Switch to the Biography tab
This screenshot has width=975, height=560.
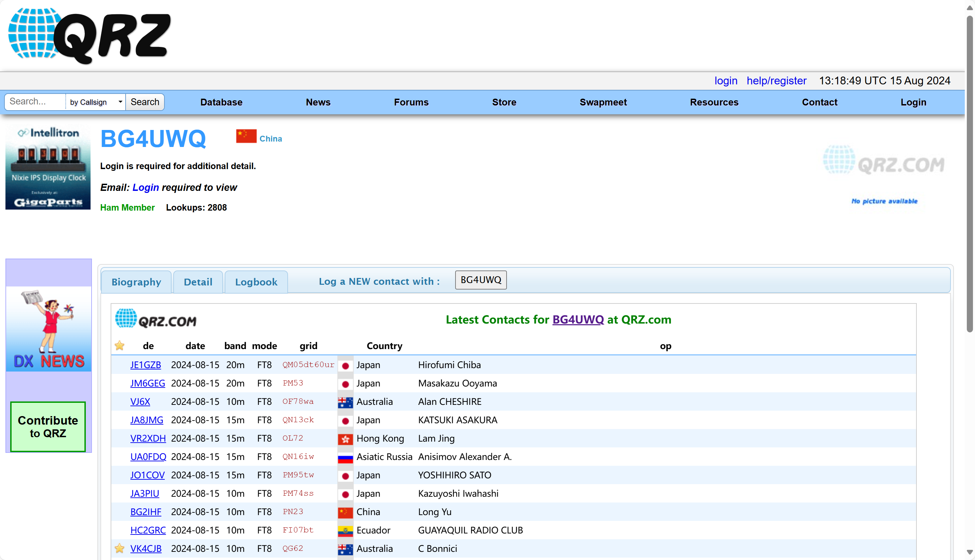[x=136, y=282]
